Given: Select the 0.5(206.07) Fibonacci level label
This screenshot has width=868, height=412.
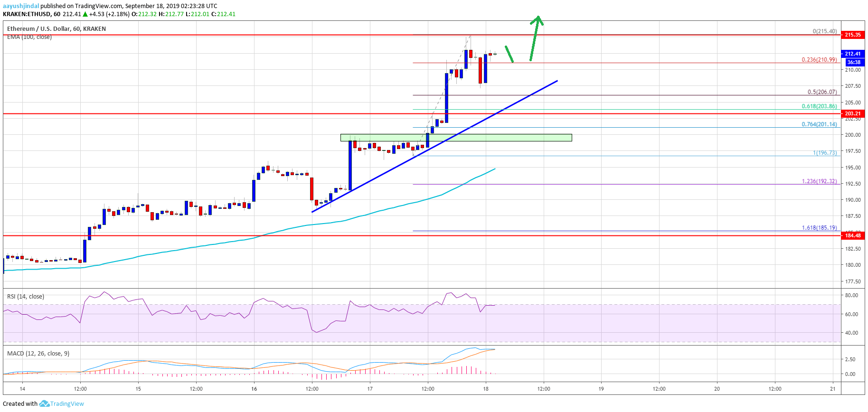Looking at the screenshot, I should [x=822, y=92].
